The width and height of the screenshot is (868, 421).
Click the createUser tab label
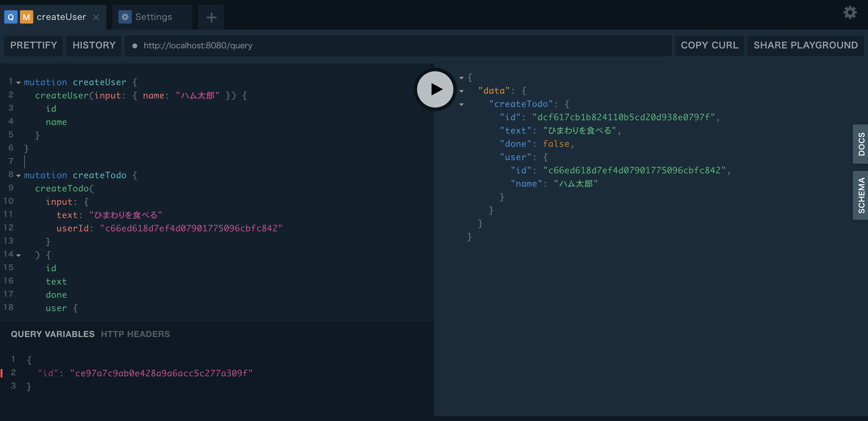pos(61,15)
